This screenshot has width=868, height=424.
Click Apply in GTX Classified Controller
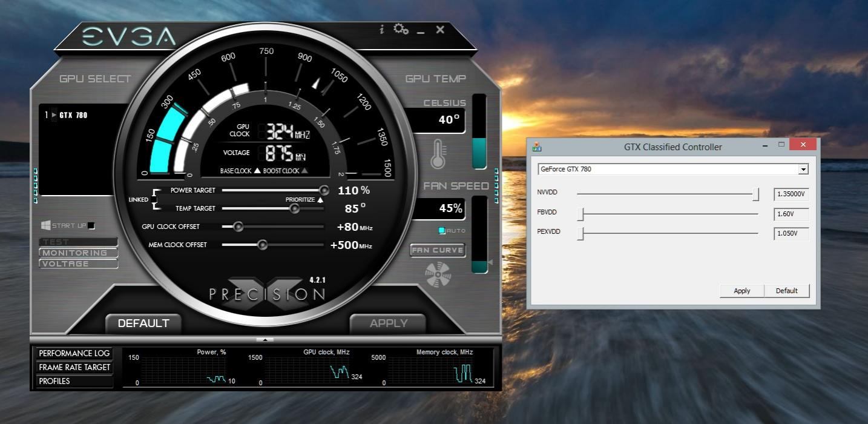742,291
